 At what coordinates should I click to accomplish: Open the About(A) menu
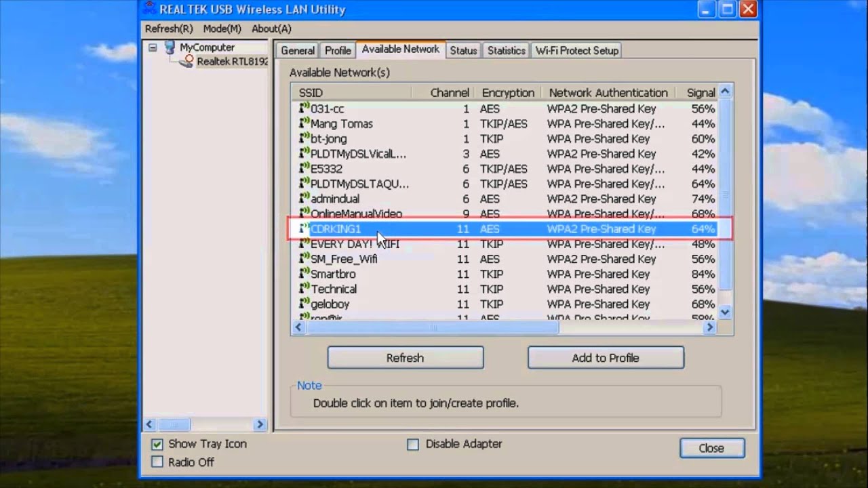coord(271,28)
